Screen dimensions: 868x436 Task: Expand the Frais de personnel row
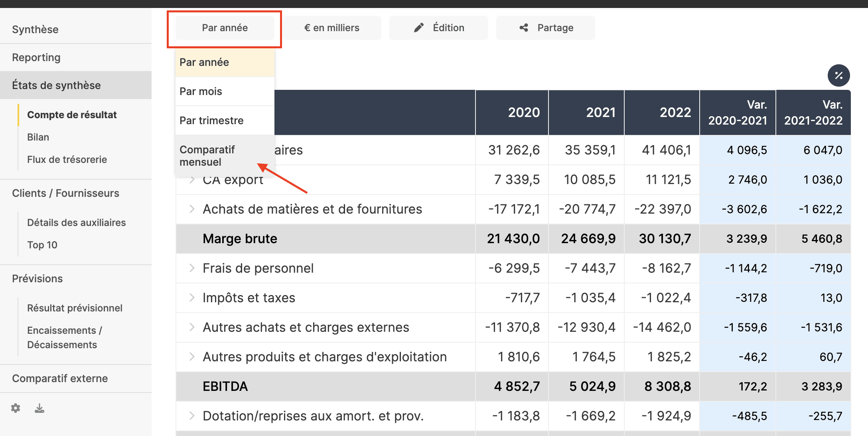coord(192,268)
